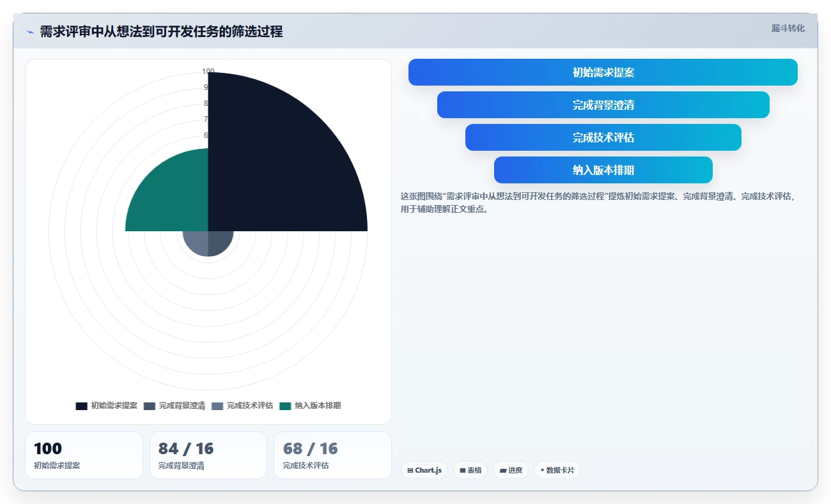Click the 进度 tag chip
831x504 pixels.
pos(511,470)
